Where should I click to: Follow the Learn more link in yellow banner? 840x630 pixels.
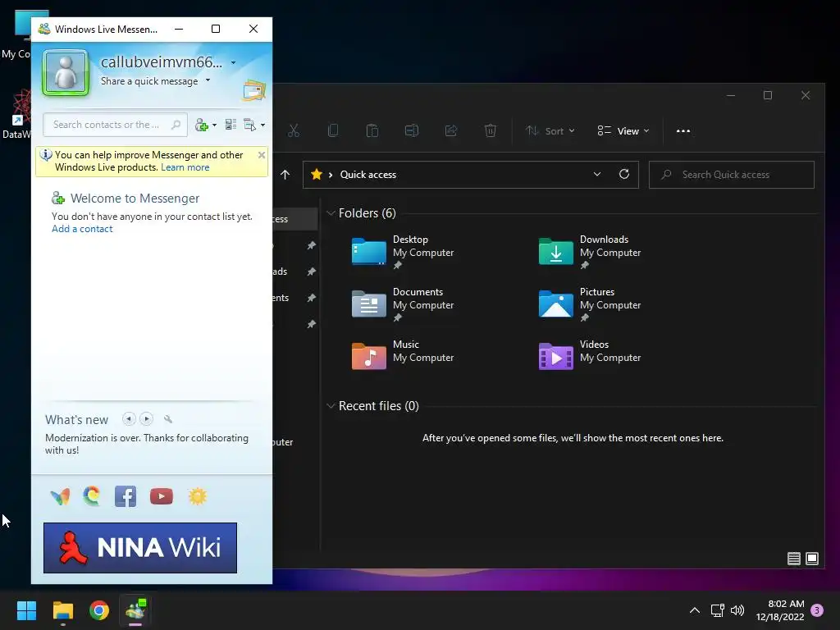pos(185,167)
